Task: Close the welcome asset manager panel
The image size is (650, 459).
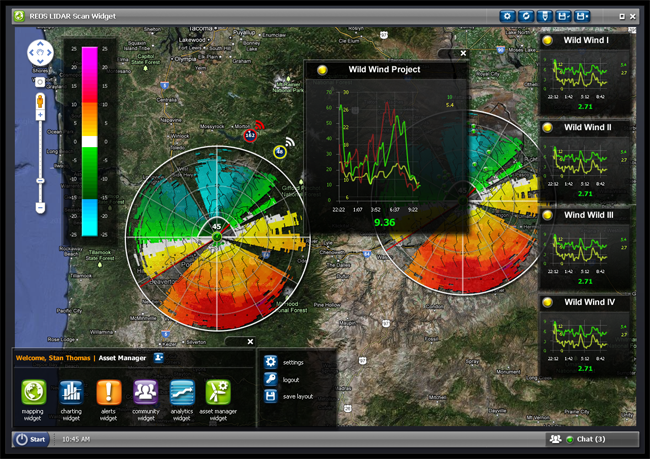Action: [250, 342]
